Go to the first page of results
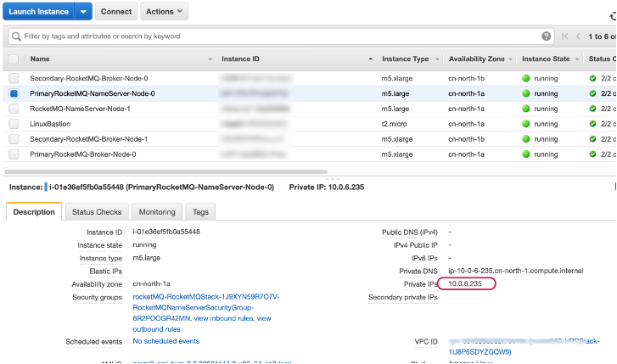Image resolution: width=617 pixels, height=364 pixels. (565, 36)
